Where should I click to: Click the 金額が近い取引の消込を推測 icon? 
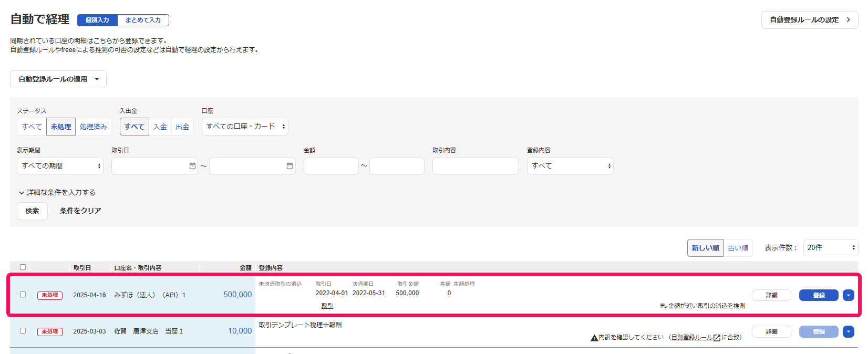click(x=664, y=306)
